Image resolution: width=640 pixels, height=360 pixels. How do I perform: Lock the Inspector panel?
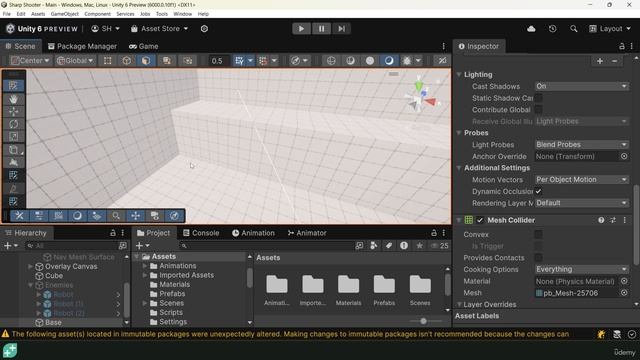[x=621, y=46]
